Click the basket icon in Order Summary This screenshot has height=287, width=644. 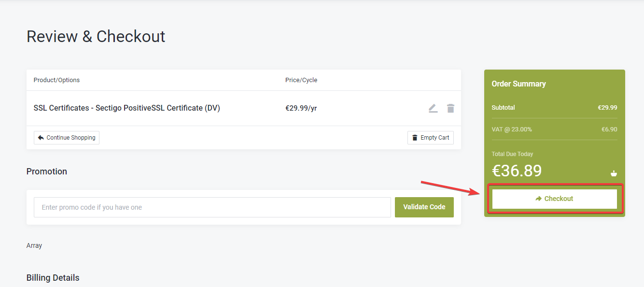pyautogui.click(x=614, y=173)
